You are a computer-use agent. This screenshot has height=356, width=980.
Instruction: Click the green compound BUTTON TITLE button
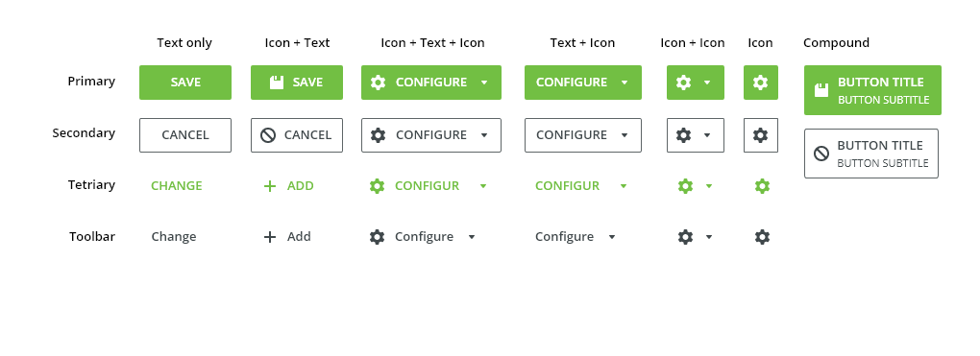[872, 90]
